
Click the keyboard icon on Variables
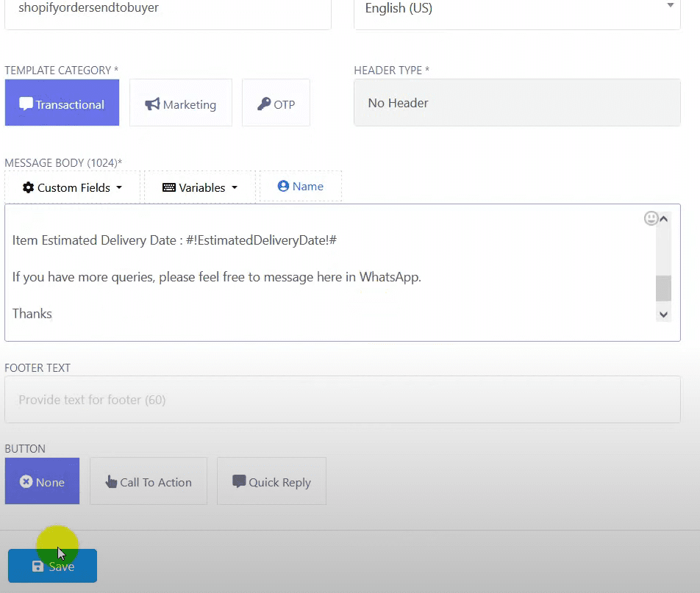coord(169,187)
